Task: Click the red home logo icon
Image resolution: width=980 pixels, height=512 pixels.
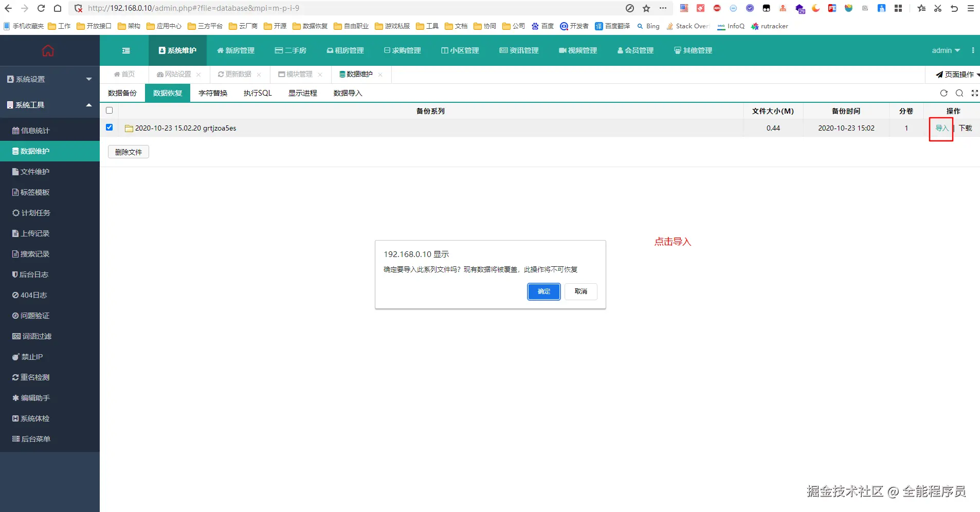Action: (x=48, y=50)
